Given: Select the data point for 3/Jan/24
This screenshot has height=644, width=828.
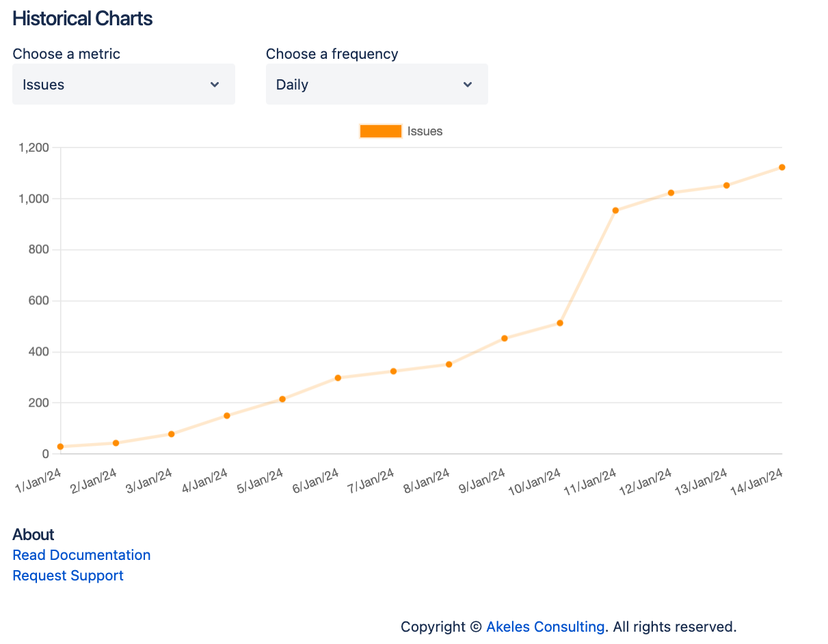Looking at the screenshot, I should click(x=172, y=434).
